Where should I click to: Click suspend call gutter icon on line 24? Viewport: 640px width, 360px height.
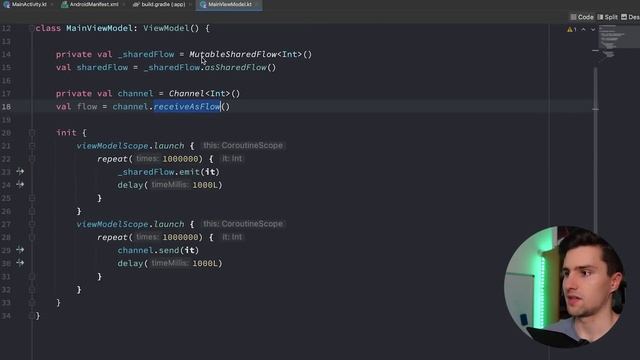pos(20,184)
